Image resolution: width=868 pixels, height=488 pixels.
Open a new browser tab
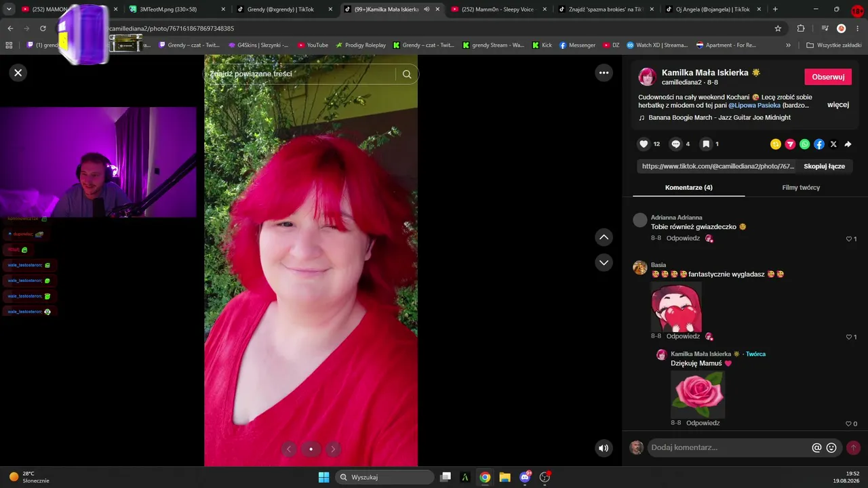[x=775, y=9]
